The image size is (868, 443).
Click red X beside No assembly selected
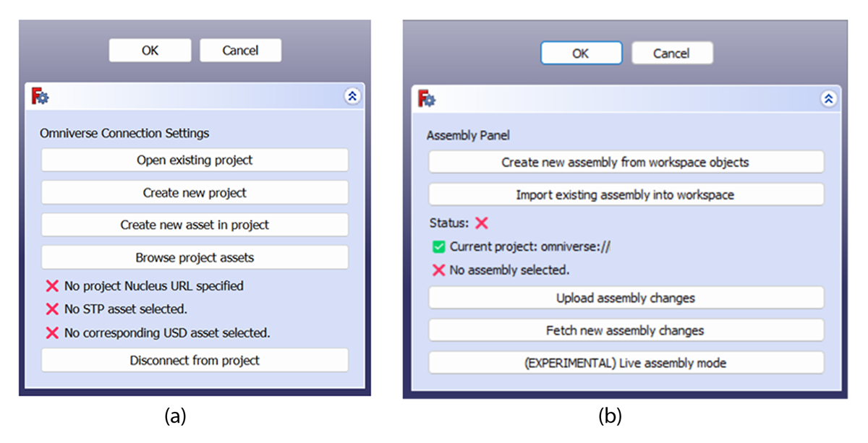click(438, 270)
